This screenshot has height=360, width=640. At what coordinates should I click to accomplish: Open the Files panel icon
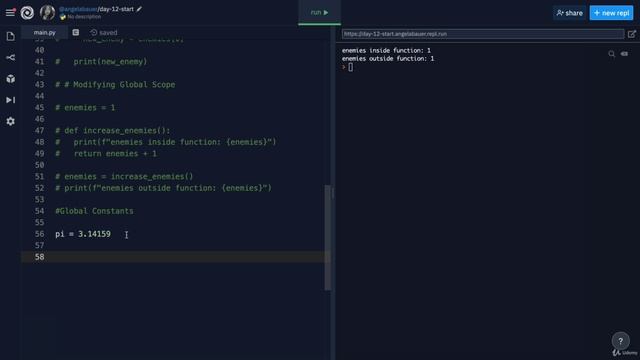[x=11, y=36]
